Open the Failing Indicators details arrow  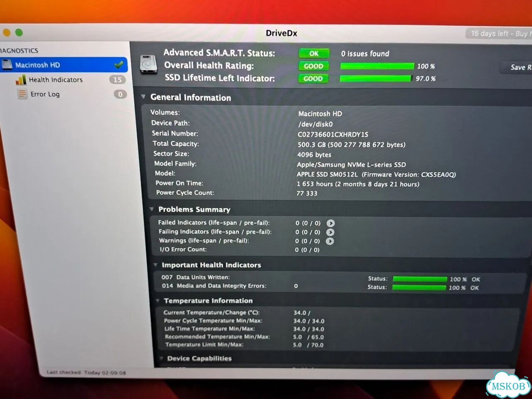coord(330,232)
